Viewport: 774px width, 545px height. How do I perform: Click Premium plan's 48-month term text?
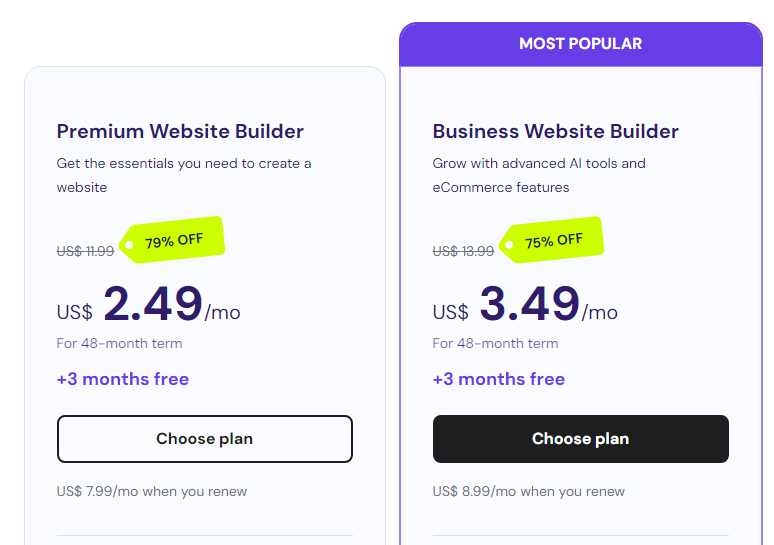tap(119, 344)
